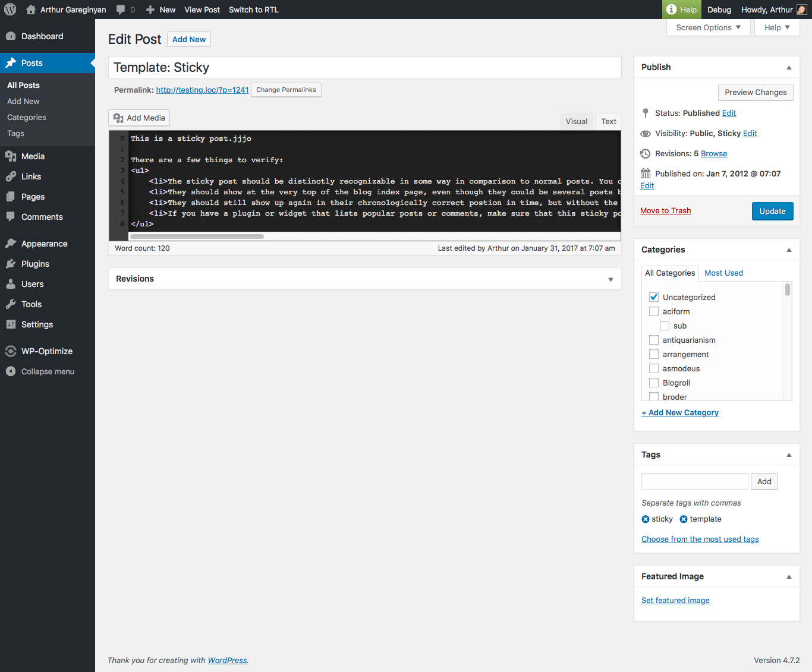Open Categories in Posts submenu
This screenshot has width=812, height=672.
tap(26, 118)
